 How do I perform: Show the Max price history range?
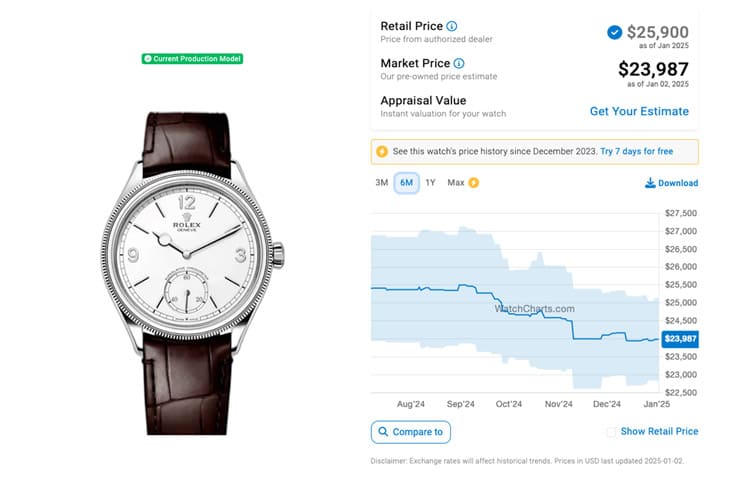click(x=456, y=183)
